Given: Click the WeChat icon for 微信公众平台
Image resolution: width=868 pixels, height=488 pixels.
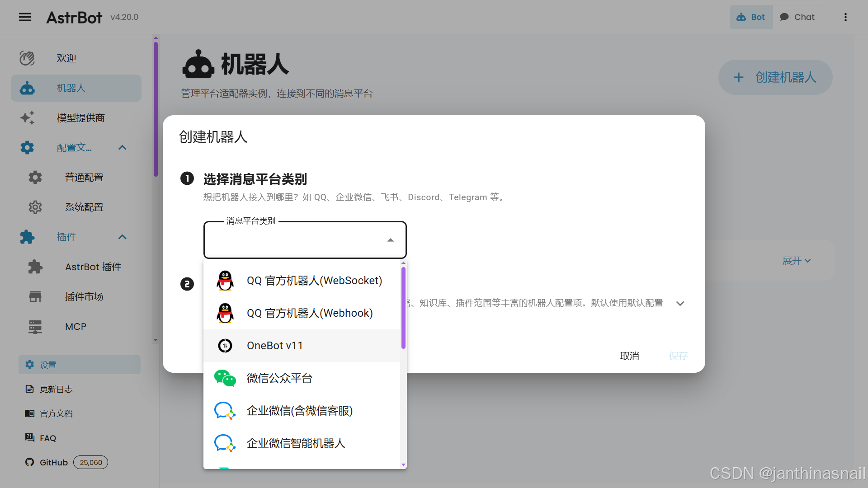Looking at the screenshot, I should click(x=225, y=378).
